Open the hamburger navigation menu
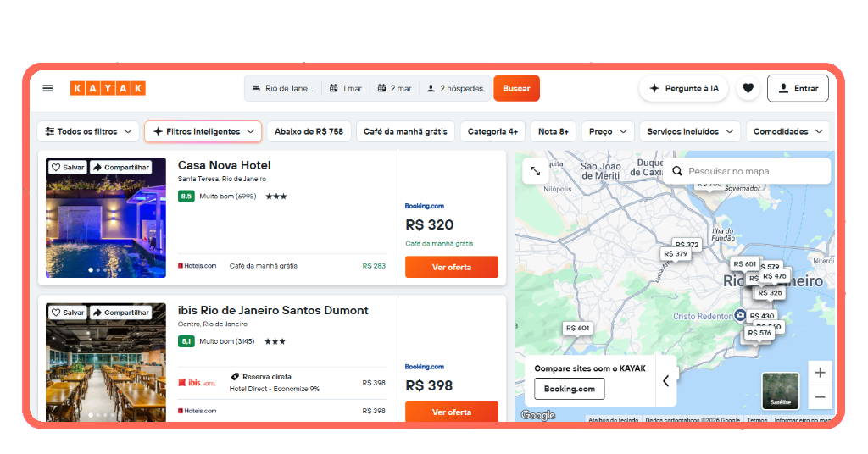 [x=47, y=88]
